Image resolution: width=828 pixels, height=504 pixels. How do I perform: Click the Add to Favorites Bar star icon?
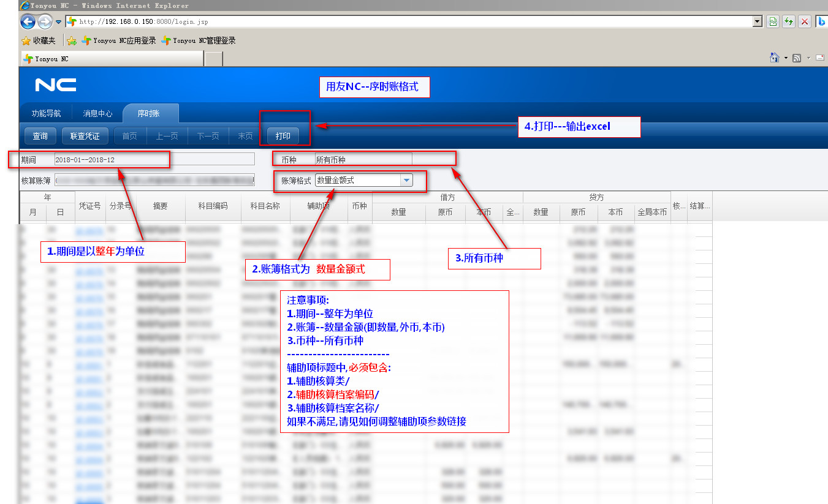(x=72, y=41)
